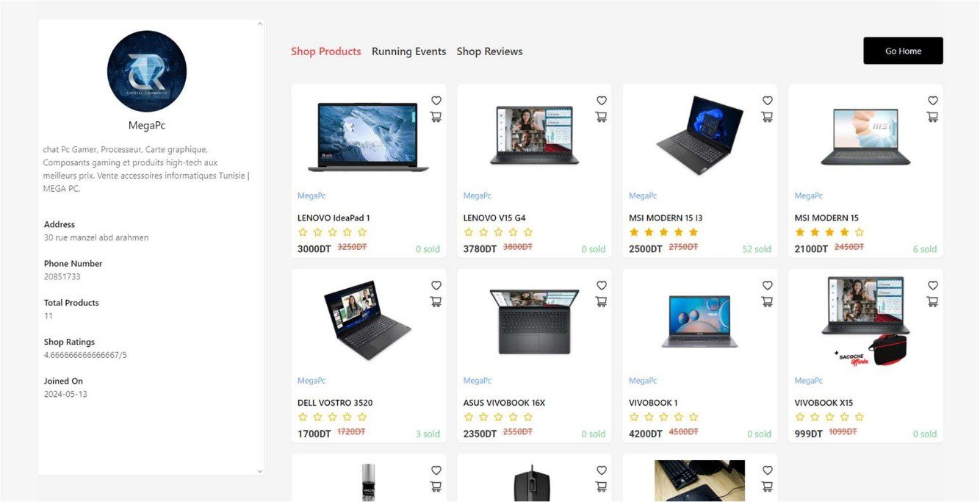Open the ASUS VIVOBOOK 16X product image
The image size is (980, 502).
click(x=534, y=320)
